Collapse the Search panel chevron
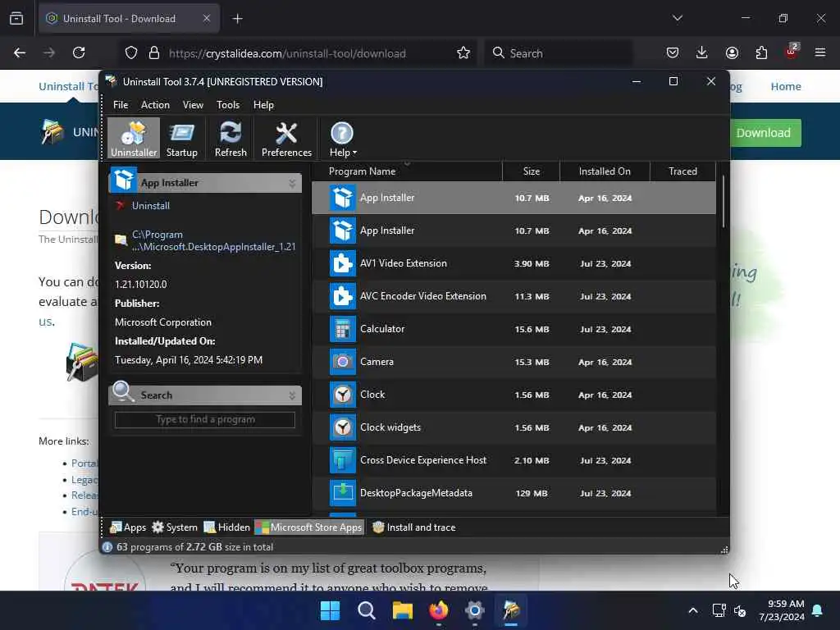The height and width of the screenshot is (630, 840). coord(292,395)
